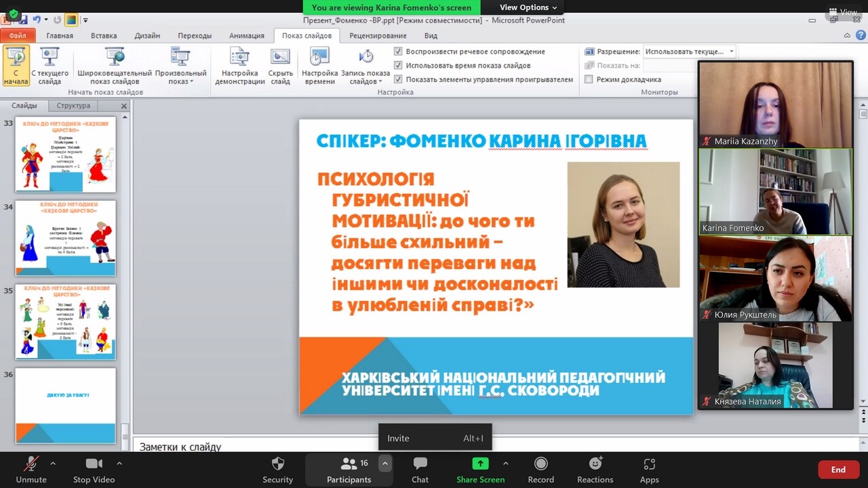Image resolution: width=868 pixels, height=488 pixels.
Task: Open the Chat panel
Action: [420, 464]
